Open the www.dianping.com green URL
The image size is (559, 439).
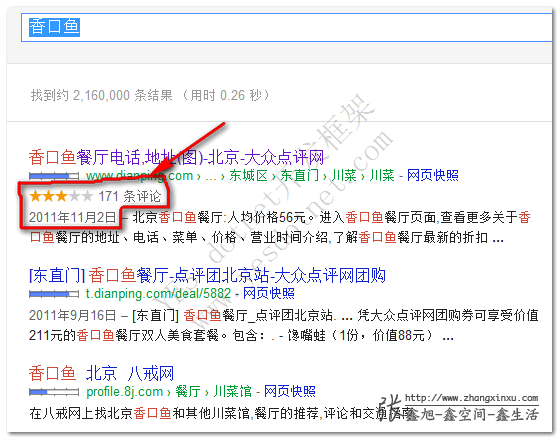(139, 176)
